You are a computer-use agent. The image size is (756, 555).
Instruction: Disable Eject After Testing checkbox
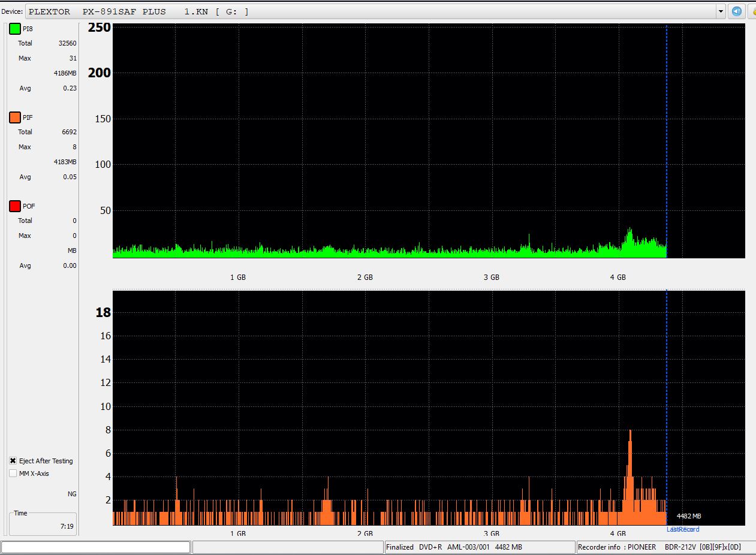[13, 461]
